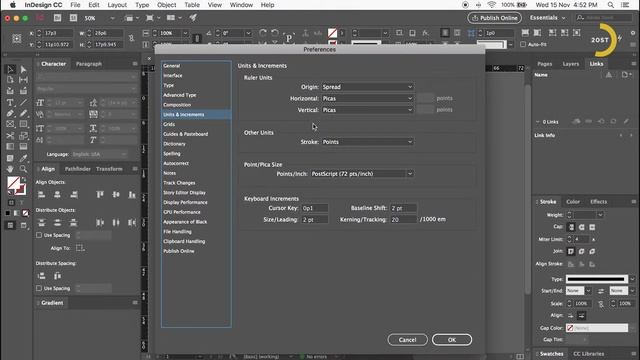The image size is (640, 360).
Task: Open the Stroke units dropdown
Action: pyautogui.click(x=367, y=142)
